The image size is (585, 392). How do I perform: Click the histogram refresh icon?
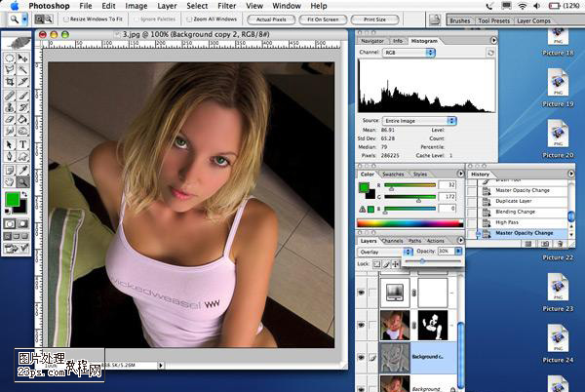pyautogui.click(x=490, y=53)
